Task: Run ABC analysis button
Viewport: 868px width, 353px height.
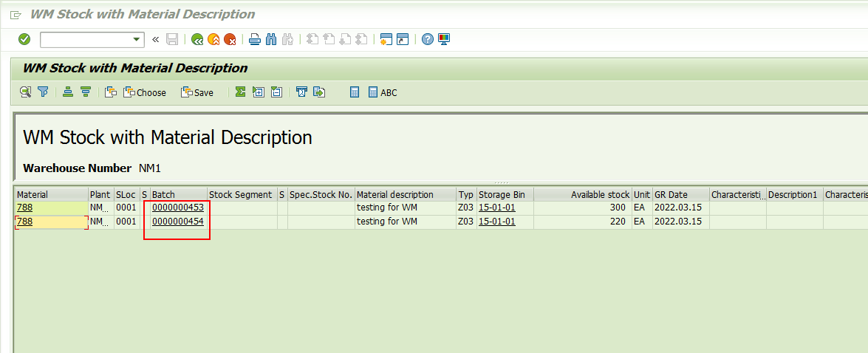Action: coord(383,92)
